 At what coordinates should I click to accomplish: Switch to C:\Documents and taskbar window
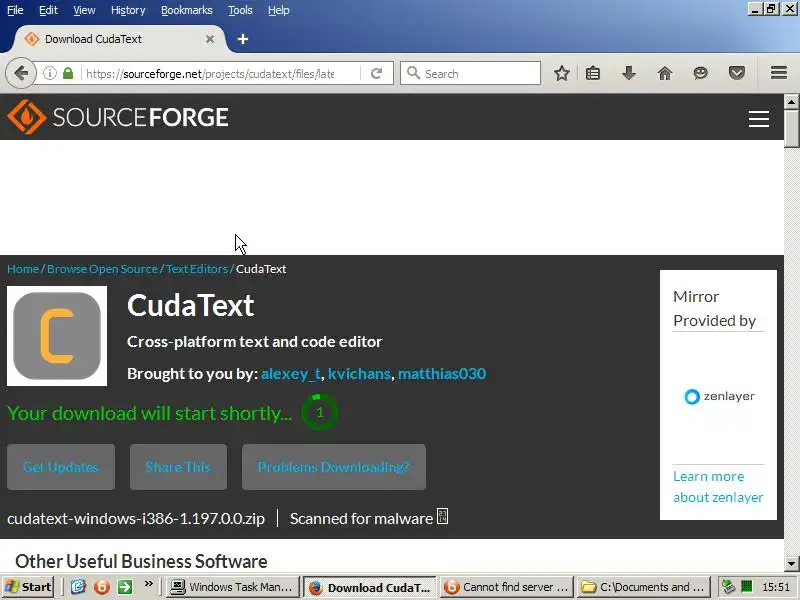(x=644, y=587)
